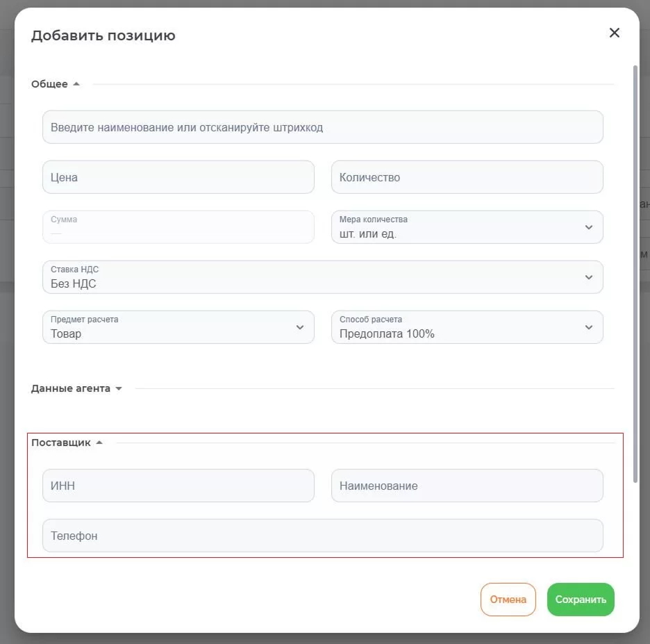Focus the Цена input field
650x644 pixels.
[178, 177]
